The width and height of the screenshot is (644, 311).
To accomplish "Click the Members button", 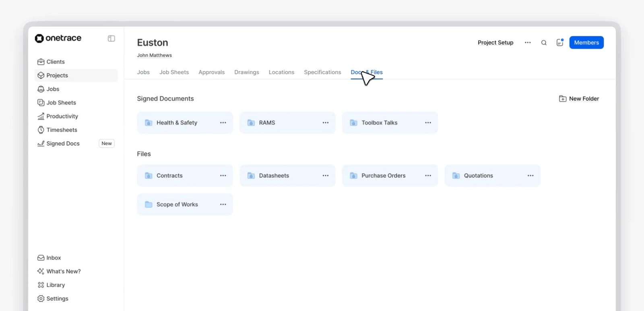I will [x=586, y=43].
